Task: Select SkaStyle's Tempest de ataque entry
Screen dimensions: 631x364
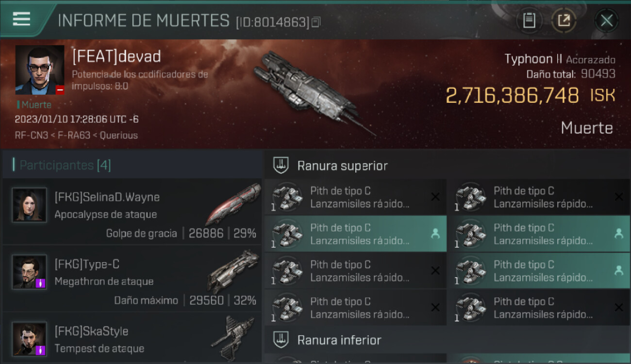Action: [132, 338]
